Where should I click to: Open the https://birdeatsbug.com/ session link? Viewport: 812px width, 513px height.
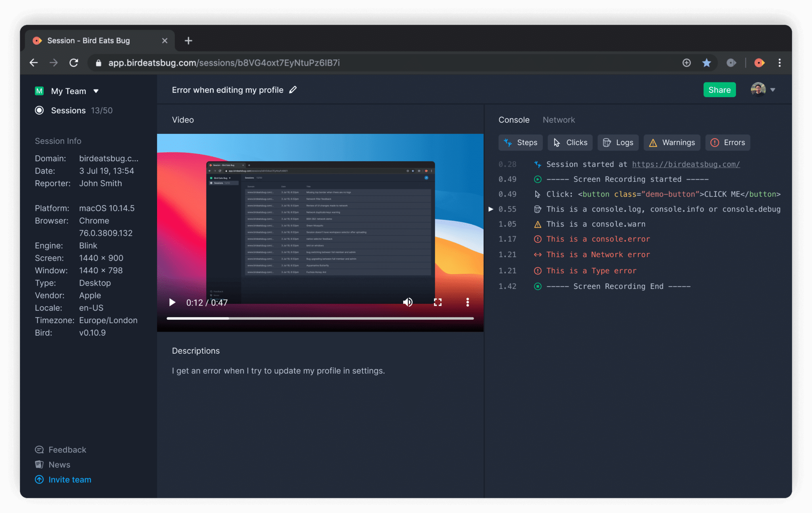tap(686, 164)
